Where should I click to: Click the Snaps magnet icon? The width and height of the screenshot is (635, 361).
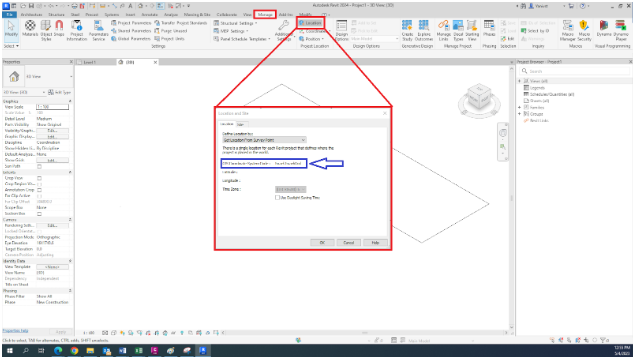click(59, 29)
